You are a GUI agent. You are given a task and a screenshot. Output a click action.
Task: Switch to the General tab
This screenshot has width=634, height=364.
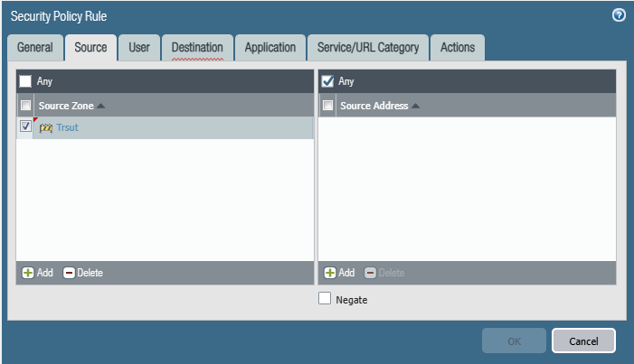pyautogui.click(x=35, y=48)
